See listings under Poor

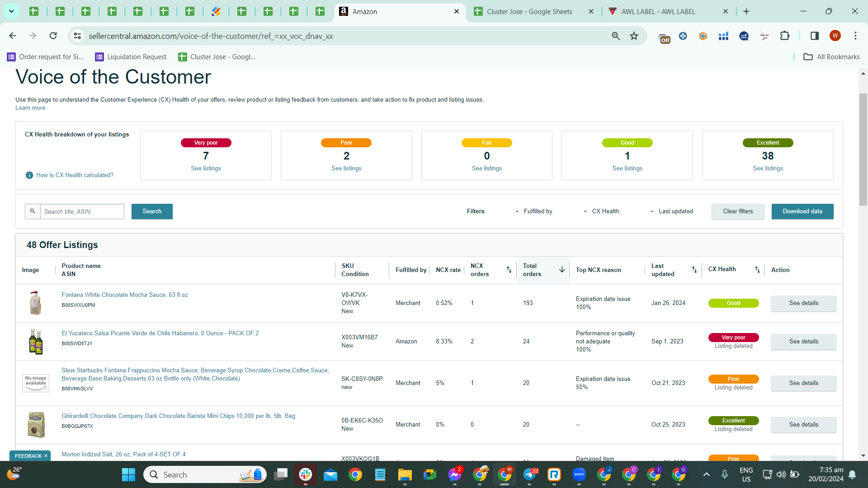tap(346, 169)
